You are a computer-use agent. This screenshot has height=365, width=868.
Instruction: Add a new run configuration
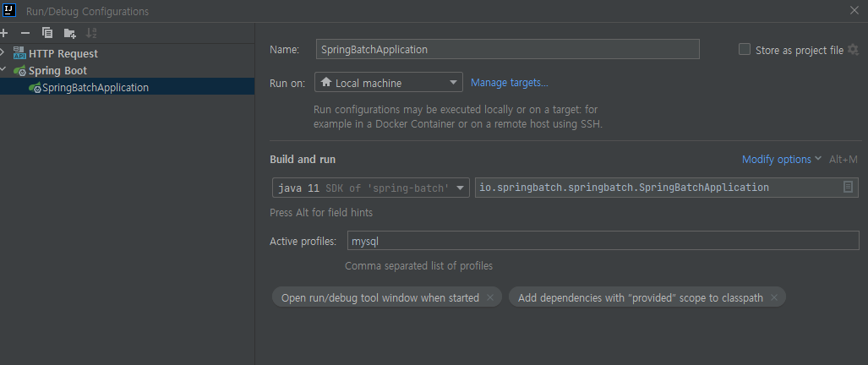(4, 33)
